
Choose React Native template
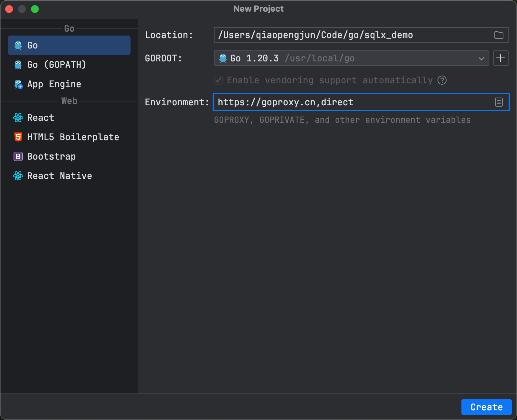69,176
